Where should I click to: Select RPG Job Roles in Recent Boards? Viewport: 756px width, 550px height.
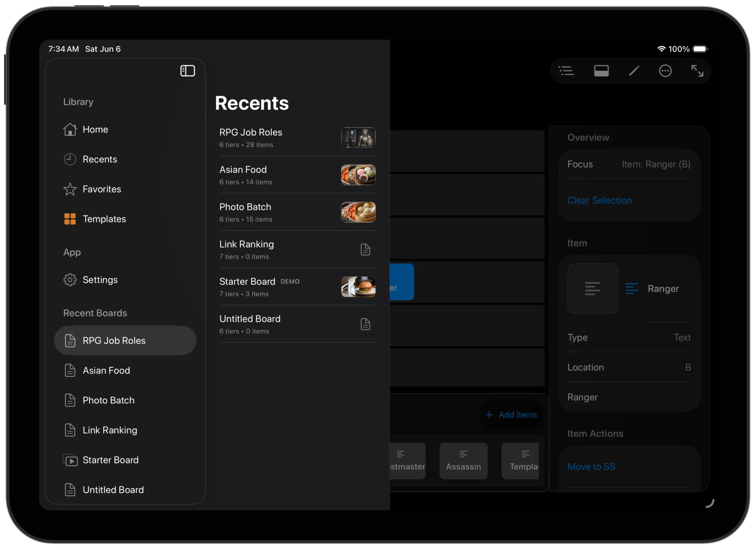click(x=125, y=340)
